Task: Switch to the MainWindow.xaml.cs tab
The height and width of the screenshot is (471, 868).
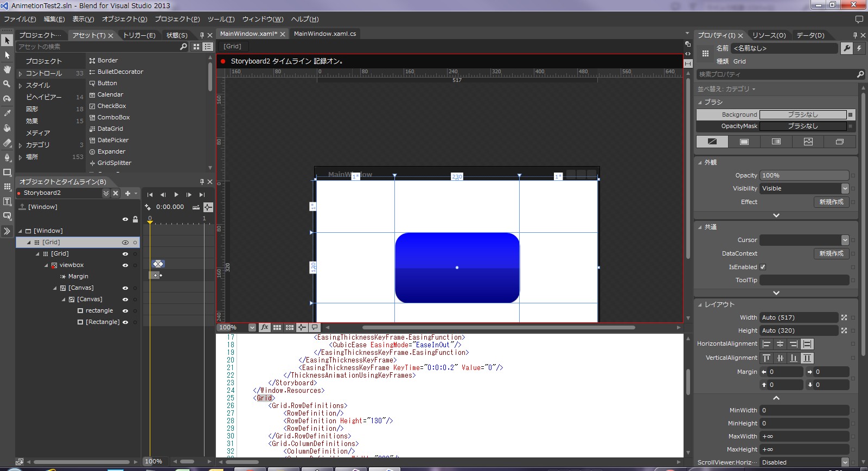Action: click(325, 34)
